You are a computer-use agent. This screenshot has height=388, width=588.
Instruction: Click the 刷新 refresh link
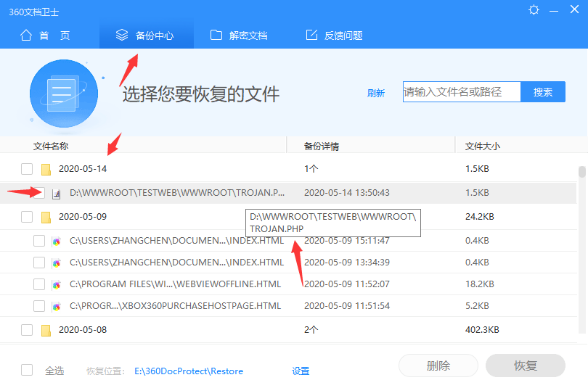click(376, 93)
